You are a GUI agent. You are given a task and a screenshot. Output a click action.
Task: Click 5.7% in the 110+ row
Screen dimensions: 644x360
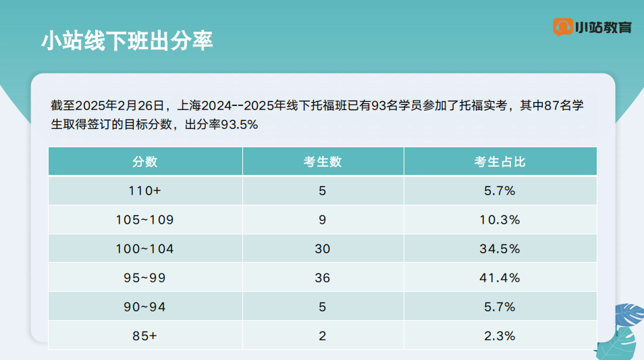pyautogui.click(x=500, y=190)
